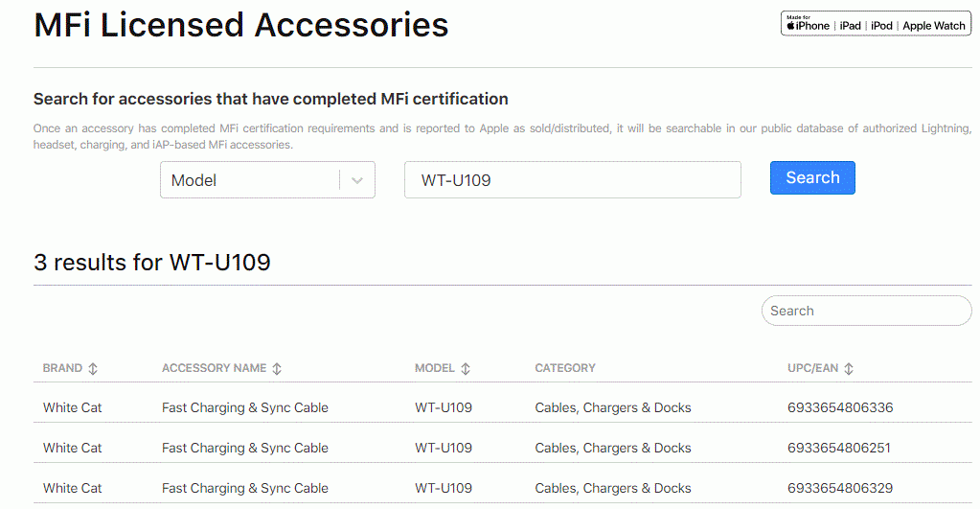The height and width of the screenshot is (509, 980).
Task: Expand the dropdown chevron beside Model
Action: point(357,181)
